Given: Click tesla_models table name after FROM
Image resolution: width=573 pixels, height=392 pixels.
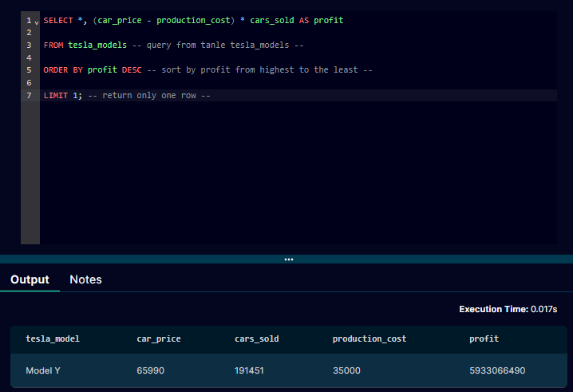Looking at the screenshot, I should click(x=97, y=46).
